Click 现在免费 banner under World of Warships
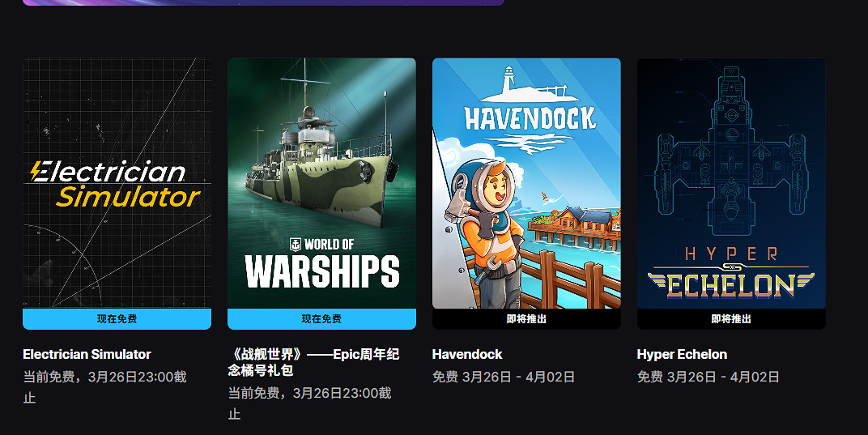 coord(321,319)
